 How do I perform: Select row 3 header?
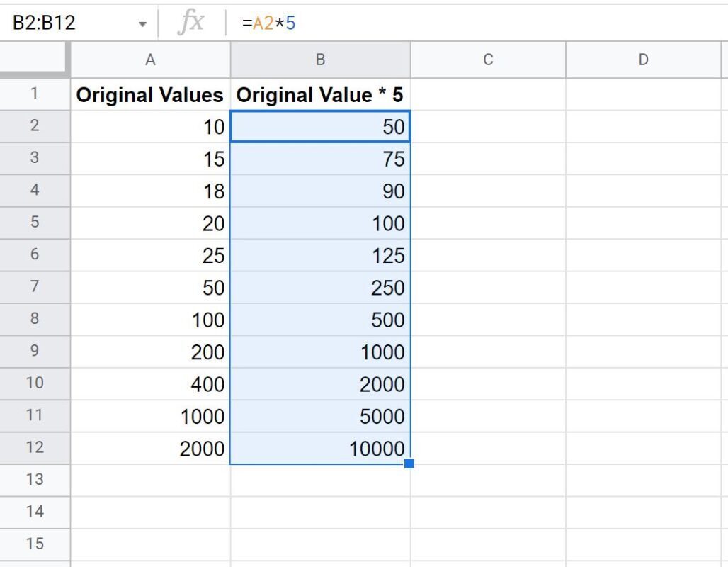[35, 158]
